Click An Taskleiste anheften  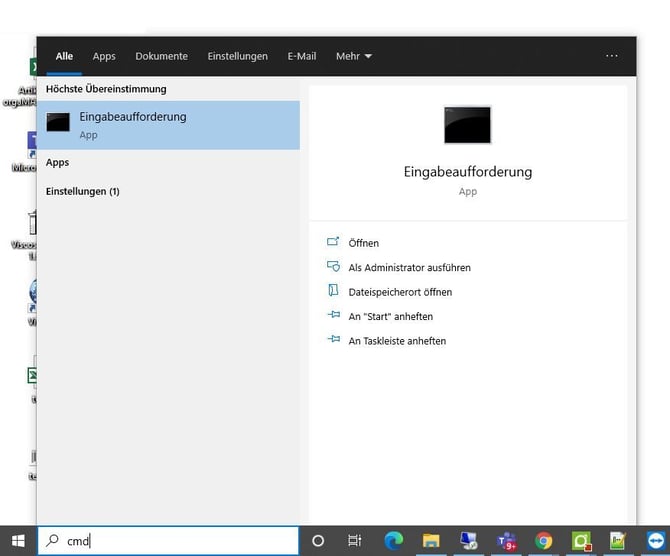[397, 341]
